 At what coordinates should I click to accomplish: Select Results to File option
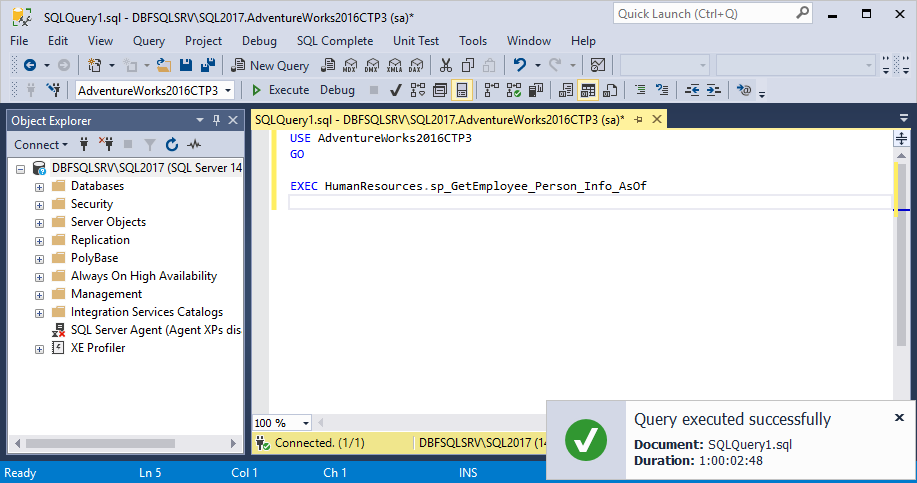tap(610, 90)
